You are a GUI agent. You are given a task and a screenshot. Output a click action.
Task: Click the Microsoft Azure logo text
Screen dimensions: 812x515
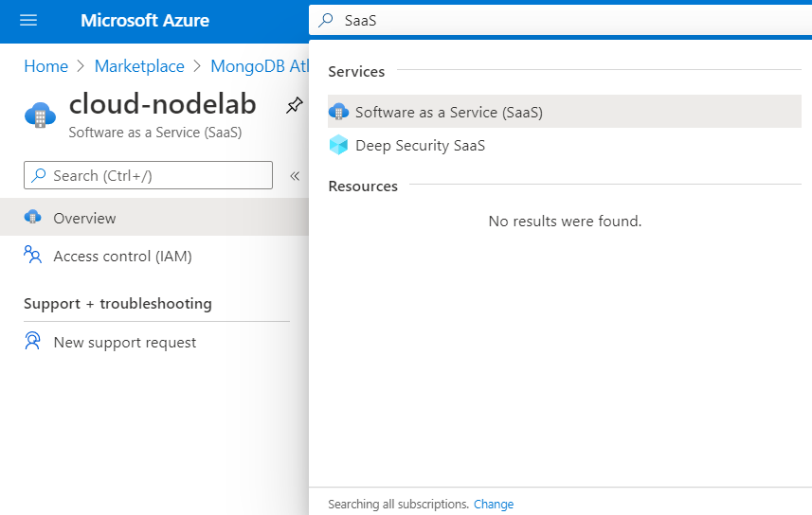145,20
